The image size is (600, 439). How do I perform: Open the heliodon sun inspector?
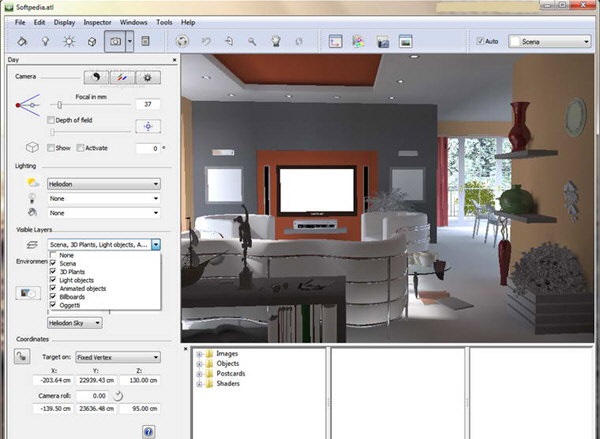[69, 41]
